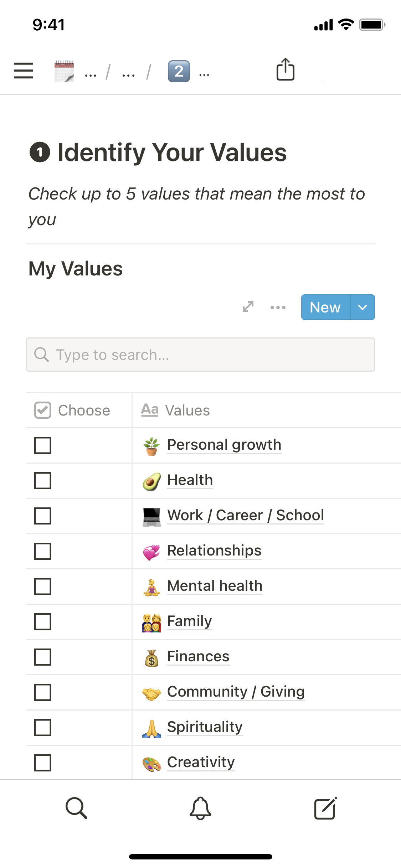Open the three-dot database options menu

[278, 307]
